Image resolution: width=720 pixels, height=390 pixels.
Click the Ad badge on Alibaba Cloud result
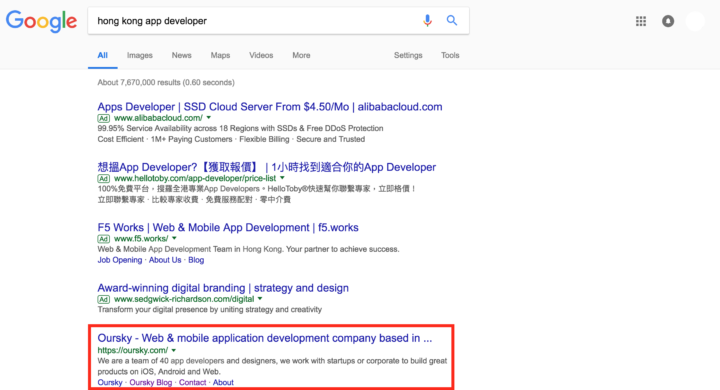coord(103,119)
